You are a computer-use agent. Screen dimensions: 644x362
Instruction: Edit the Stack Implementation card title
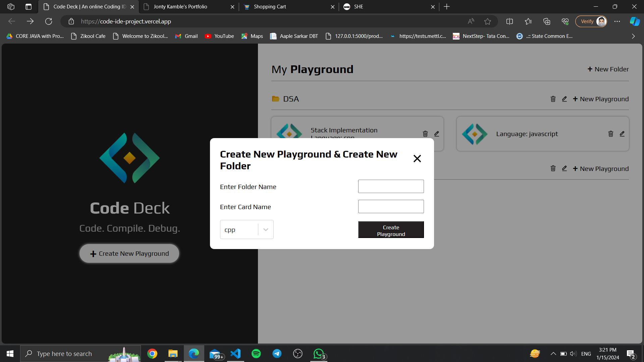click(x=437, y=134)
